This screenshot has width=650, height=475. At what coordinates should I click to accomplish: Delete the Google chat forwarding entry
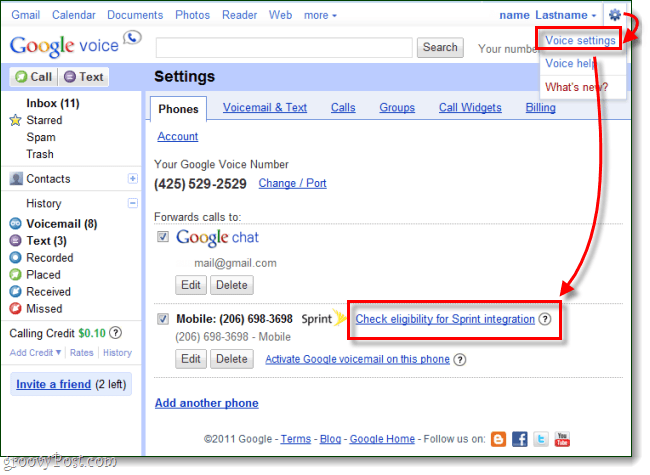[x=232, y=285]
